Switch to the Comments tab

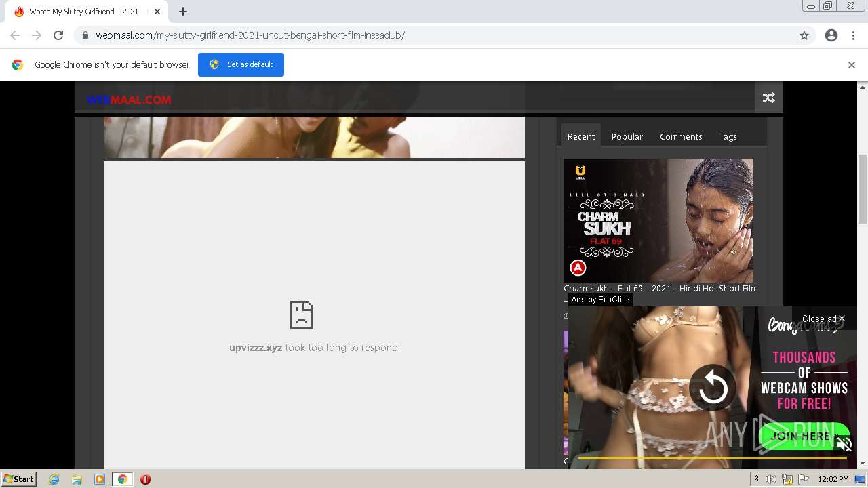tap(681, 136)
